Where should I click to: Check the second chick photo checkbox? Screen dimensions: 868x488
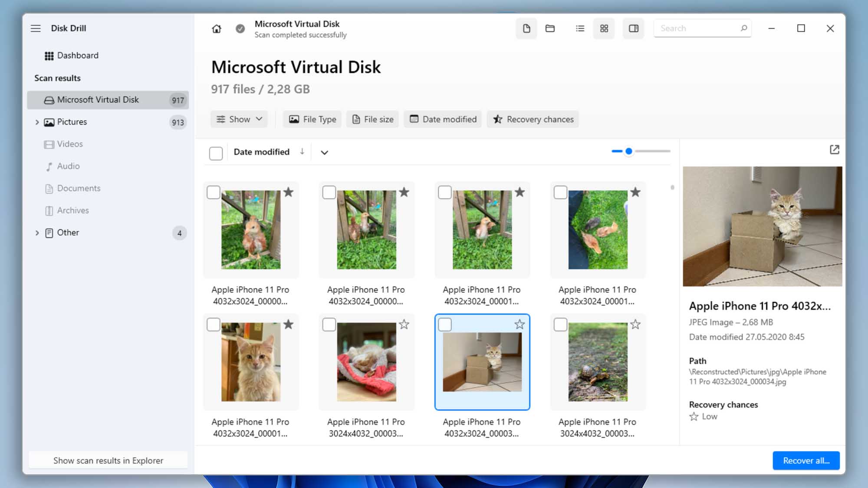[x=329, y=193]
